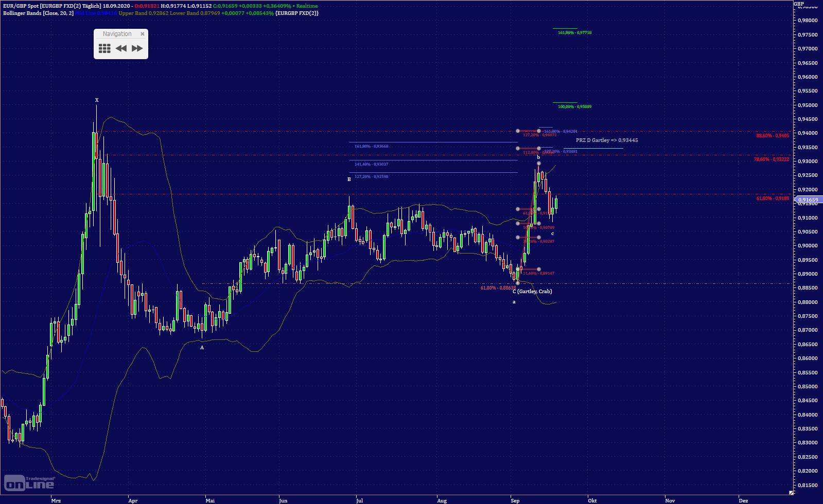The image size is (823, 504).
Task: Select the A pattern point label
Action: (x=202, y=348)
